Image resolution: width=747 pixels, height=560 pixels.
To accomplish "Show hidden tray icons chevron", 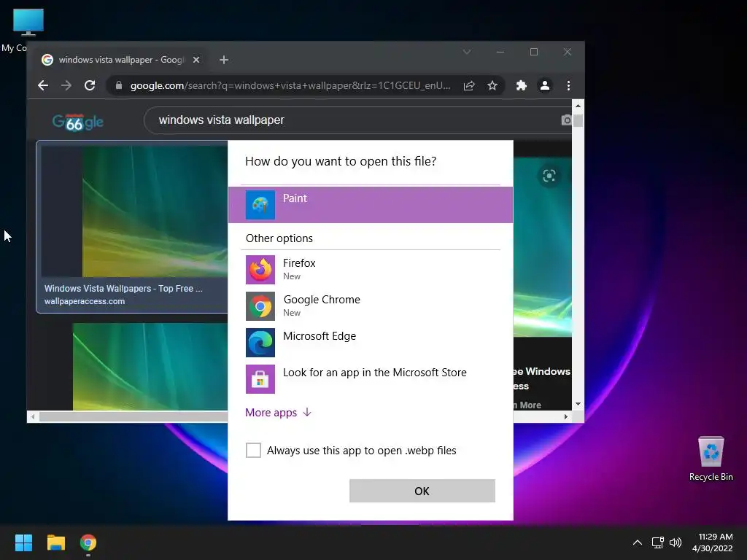I will (x=637, y=542).
